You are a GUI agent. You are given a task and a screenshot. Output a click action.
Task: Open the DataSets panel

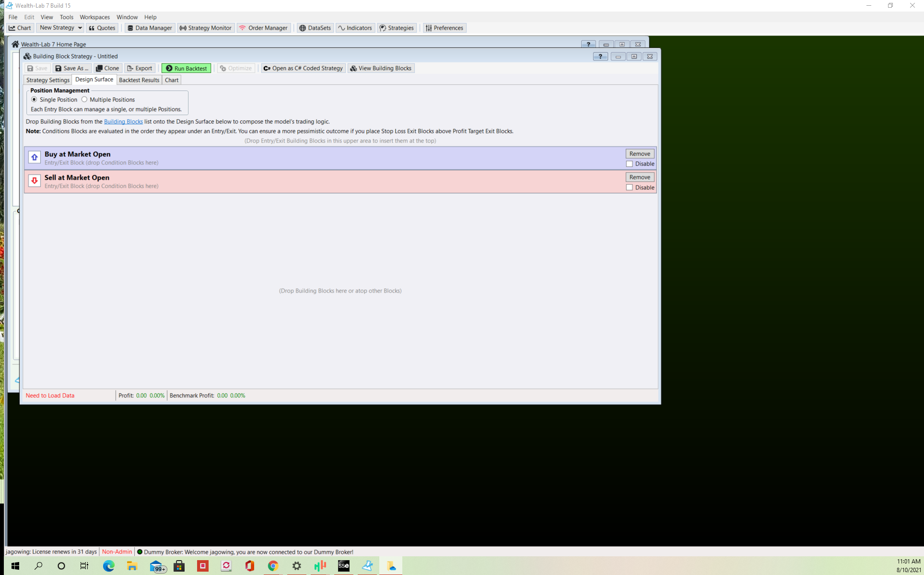point(316,28)
